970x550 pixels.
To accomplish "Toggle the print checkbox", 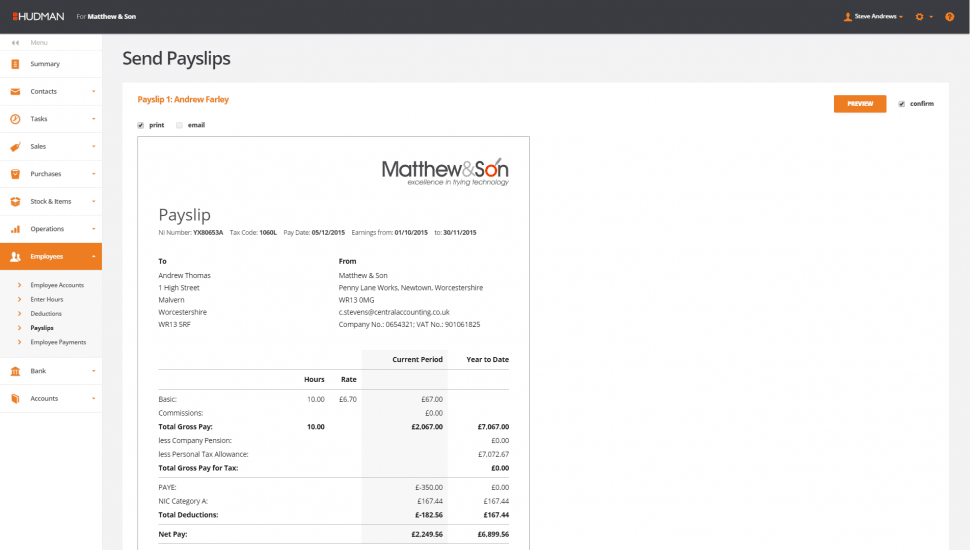I will [x=141, y=125].
